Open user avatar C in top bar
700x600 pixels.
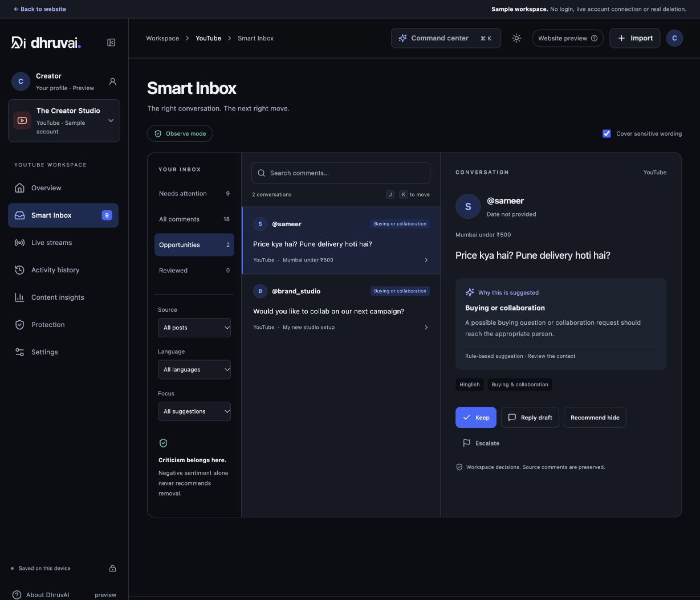674,38
